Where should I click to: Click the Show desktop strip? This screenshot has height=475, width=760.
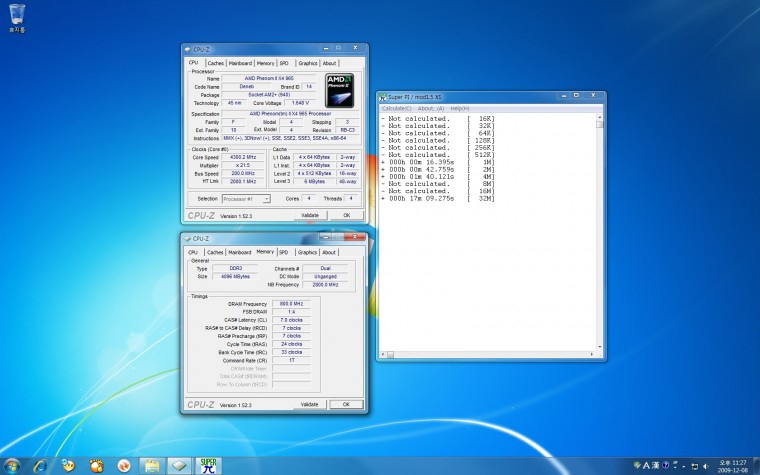click(x=757, y=466)
